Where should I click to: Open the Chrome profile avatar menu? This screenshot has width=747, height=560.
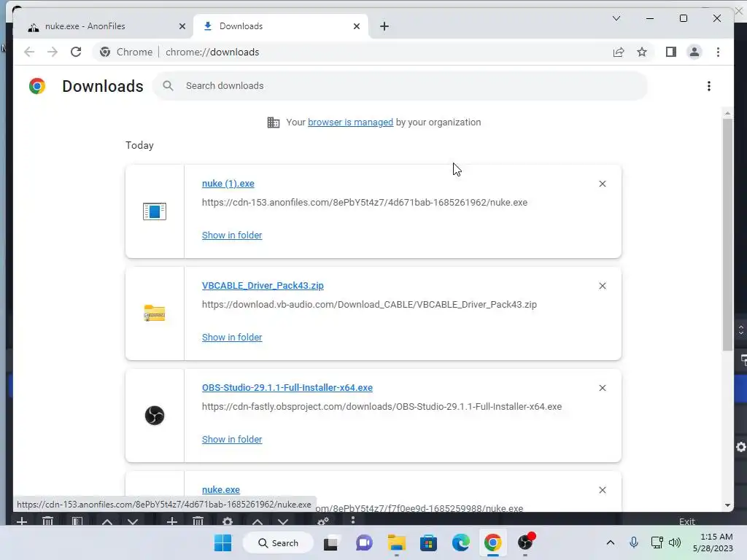tap(694, 52)
